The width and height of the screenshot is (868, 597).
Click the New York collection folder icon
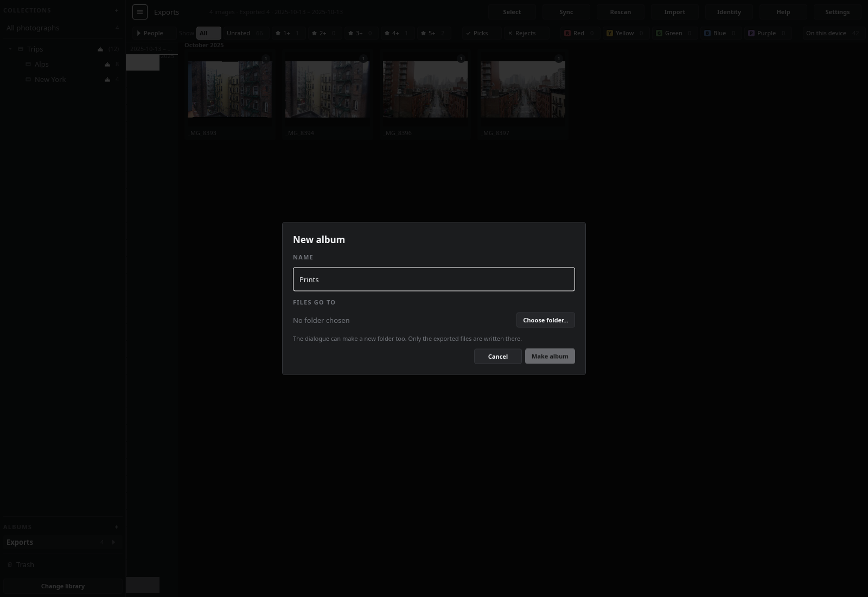[x=29, y=79]
